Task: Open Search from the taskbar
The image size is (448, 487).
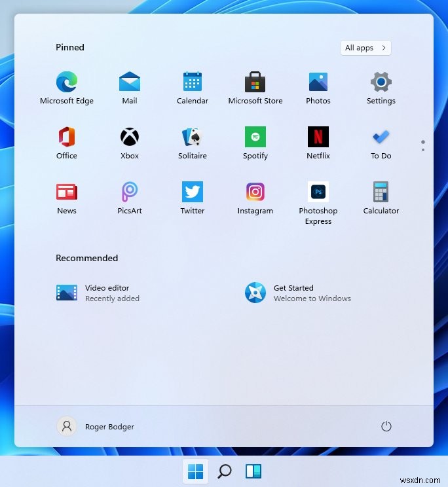Action: point(224,471)
